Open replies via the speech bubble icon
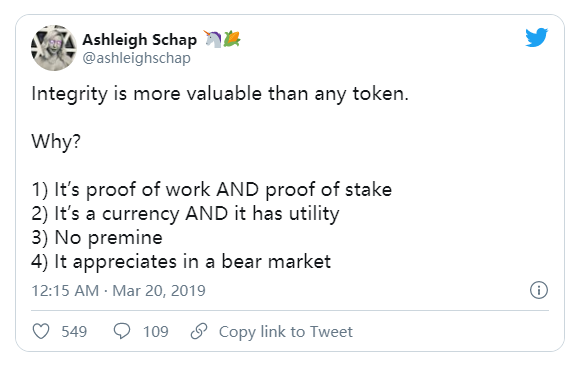The image size is (583, 366). (x=122, y=331)
